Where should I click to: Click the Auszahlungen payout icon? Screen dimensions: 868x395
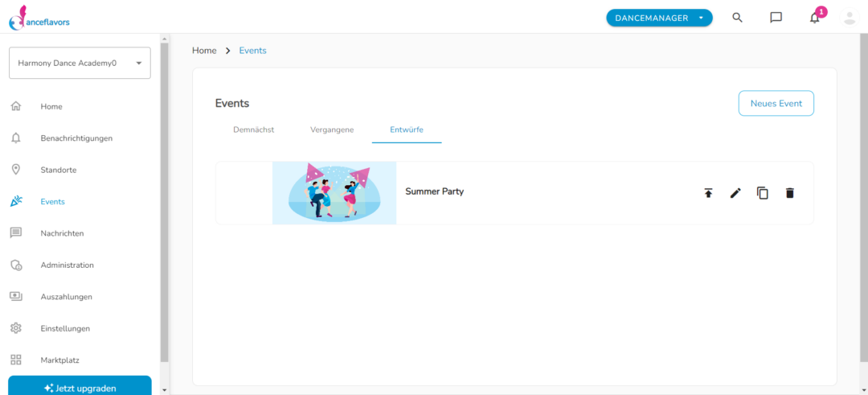[x=16, y=296]
